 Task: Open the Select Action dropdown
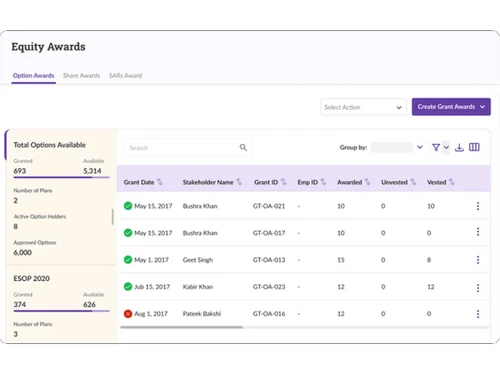(x=363, y=107)
